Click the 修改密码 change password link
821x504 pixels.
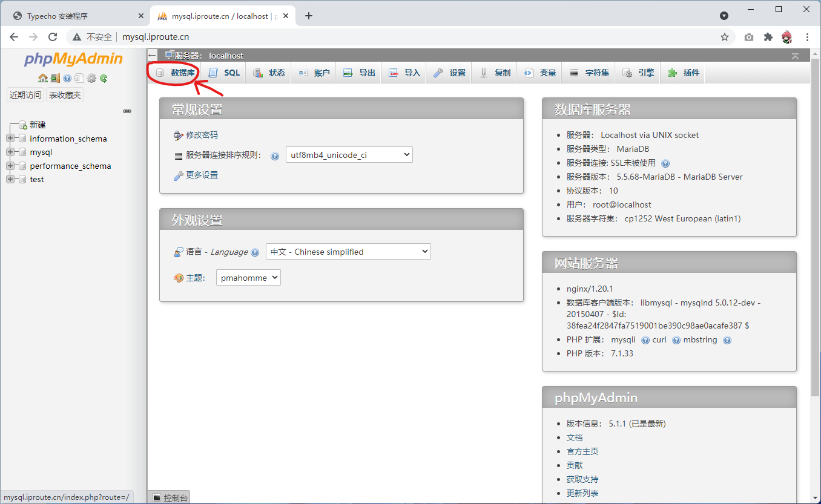[202, 135]
